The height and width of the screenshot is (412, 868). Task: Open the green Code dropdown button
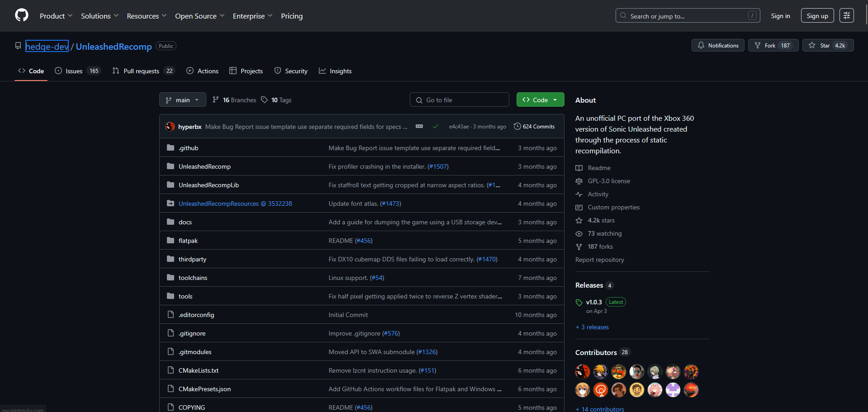540,99
